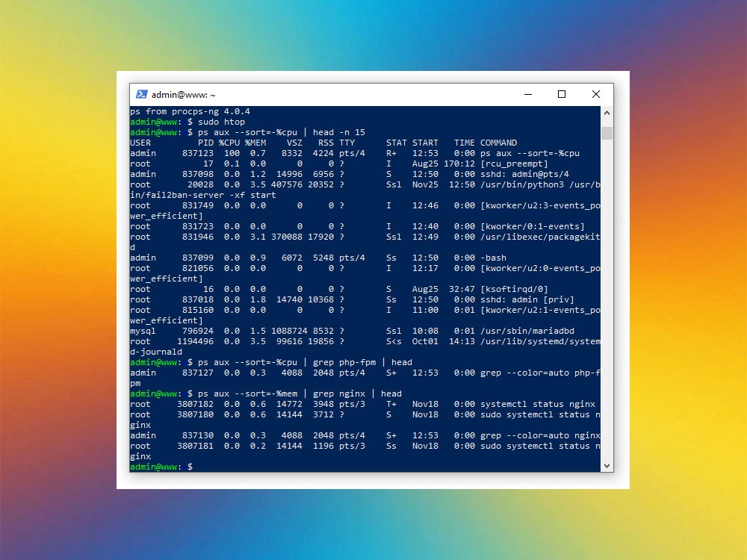Click the scrollbar up arrow
The width and height of the screenshot is (747, 560).
[607, 112]
